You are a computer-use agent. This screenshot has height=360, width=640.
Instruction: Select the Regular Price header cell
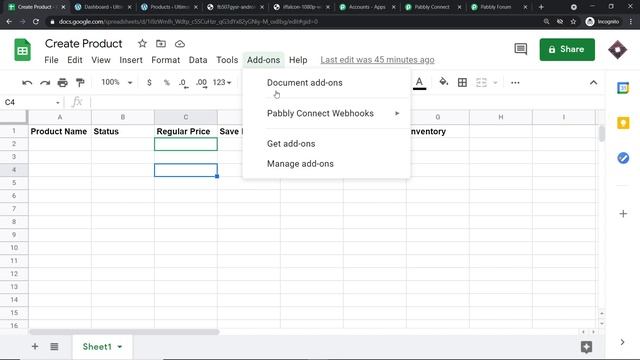pyautogui.click(x=186, y=131)
